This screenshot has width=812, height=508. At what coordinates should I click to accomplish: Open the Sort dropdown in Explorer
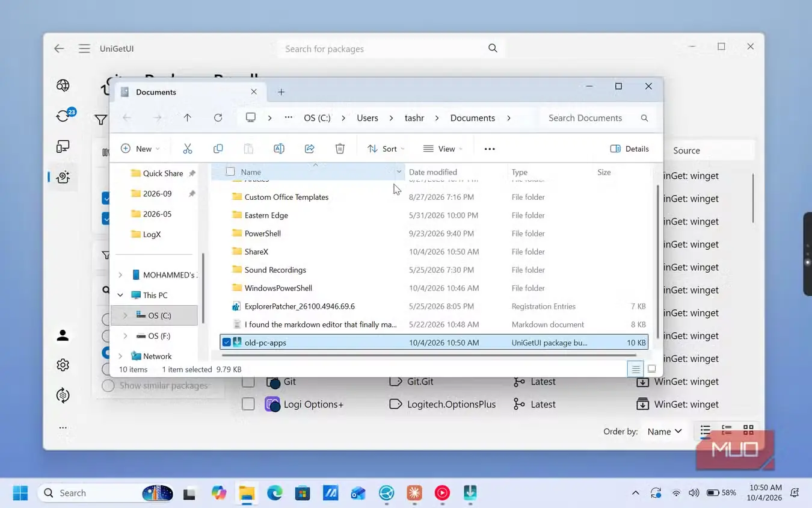[x=386, y=149]
